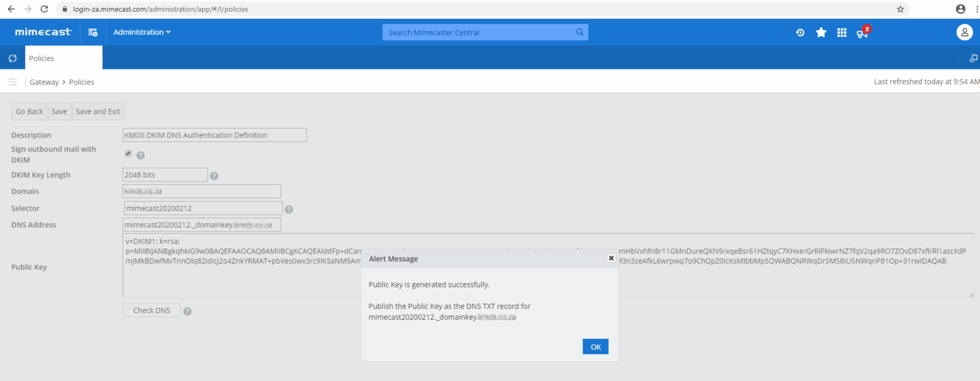Image resolution: width=980 pixels, height=381 pixels.
Task: Open the DKIM Key Length selector
Action: coord(165,175)
